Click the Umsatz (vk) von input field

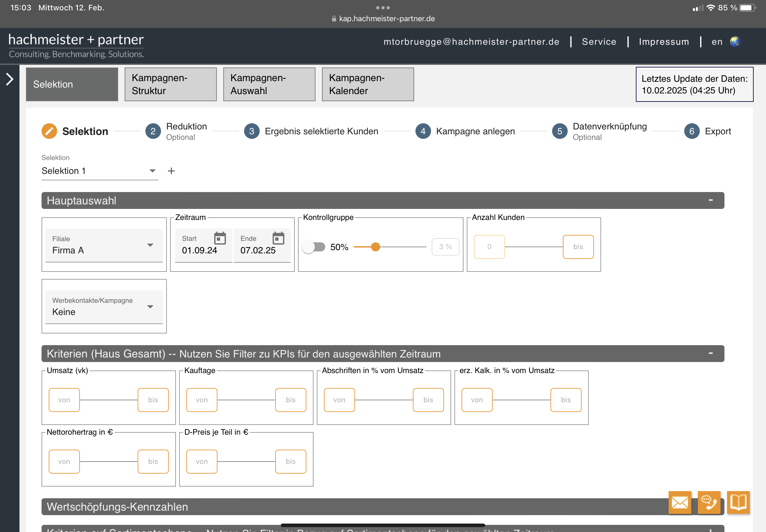tap(64, 400)
